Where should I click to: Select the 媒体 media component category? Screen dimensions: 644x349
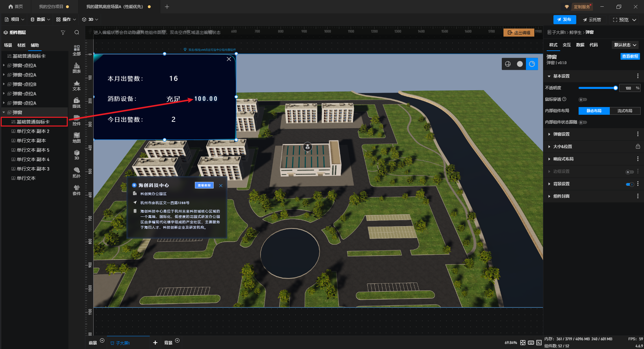[x=76, y=103]
